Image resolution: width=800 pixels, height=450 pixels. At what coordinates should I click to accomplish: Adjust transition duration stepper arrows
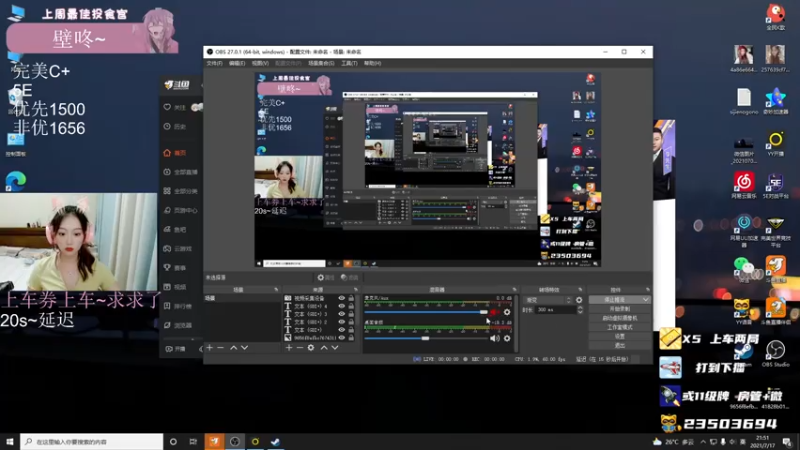point(580,310)
